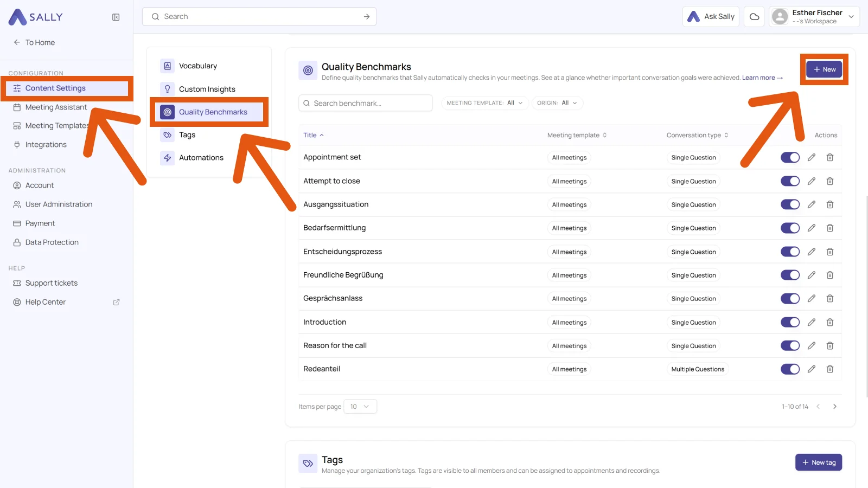Viewport: 868px width, 488px height.
Task: Open the Origin filter dropdown
Action: coord(557,103)
